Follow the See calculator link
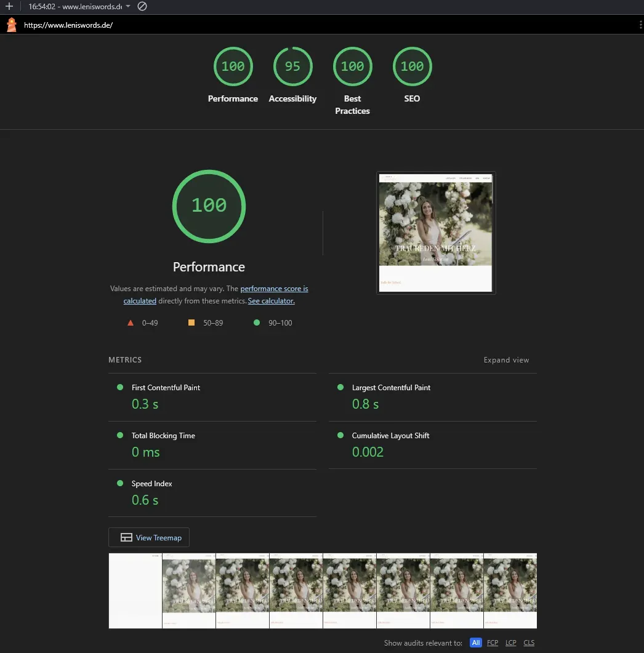 point(271,300)
